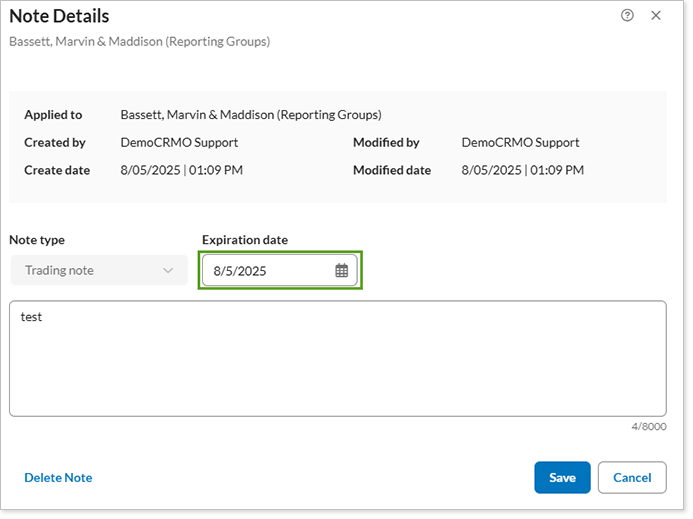The height and width of the screenshot is (519, 693).
Task: Click the Modified date timestamp value
Action: pos(522,170)
